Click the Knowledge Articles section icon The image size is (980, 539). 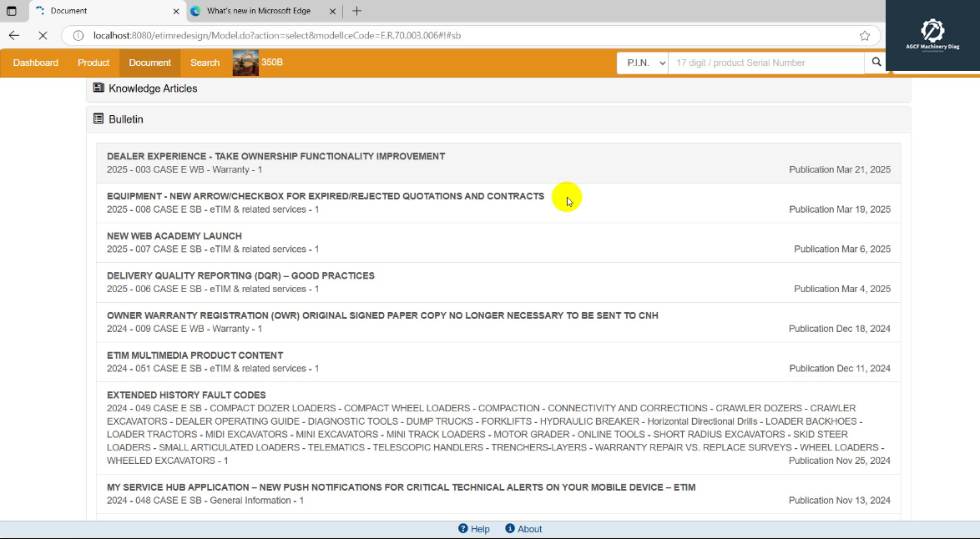point(99,88)
